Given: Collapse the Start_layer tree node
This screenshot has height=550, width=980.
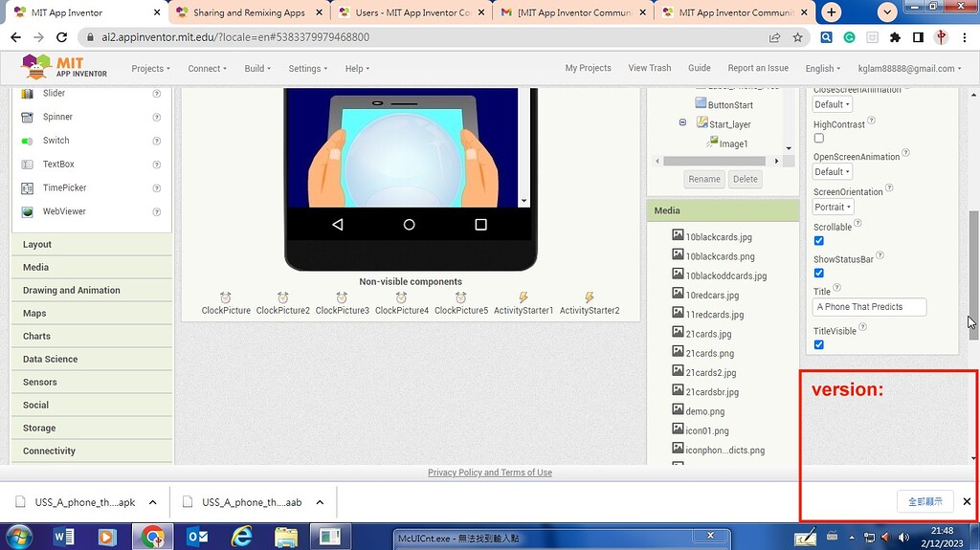Looking at the screenshot, I should click(682, 122).
